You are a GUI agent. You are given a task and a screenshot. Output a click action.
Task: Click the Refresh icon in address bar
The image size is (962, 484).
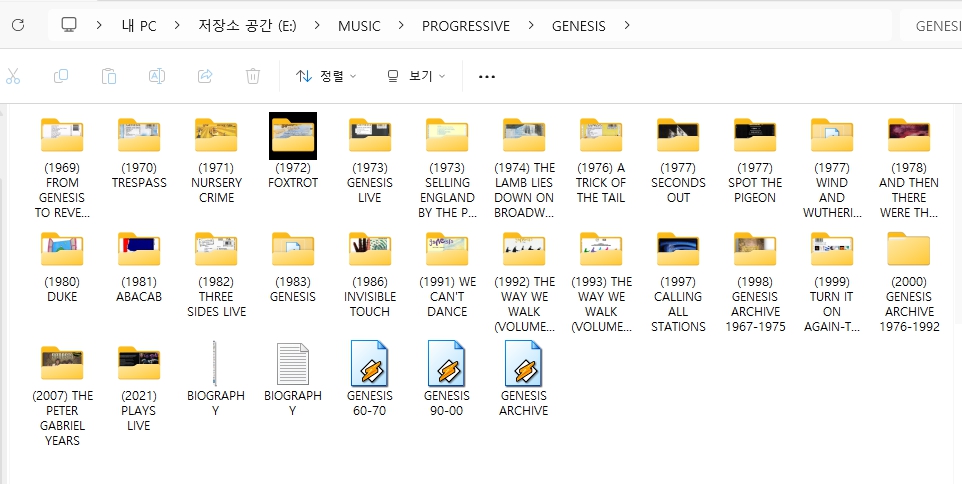17,25
